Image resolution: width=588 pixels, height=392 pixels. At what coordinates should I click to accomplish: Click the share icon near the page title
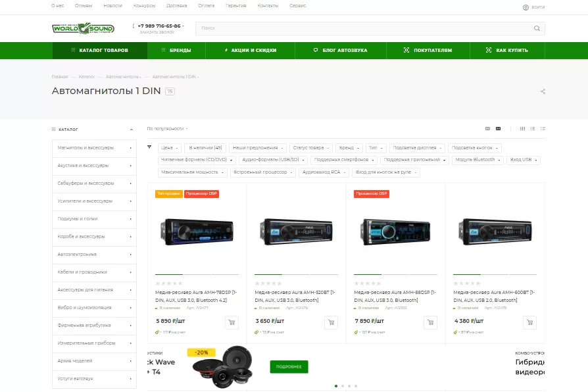tap(543, 91)
